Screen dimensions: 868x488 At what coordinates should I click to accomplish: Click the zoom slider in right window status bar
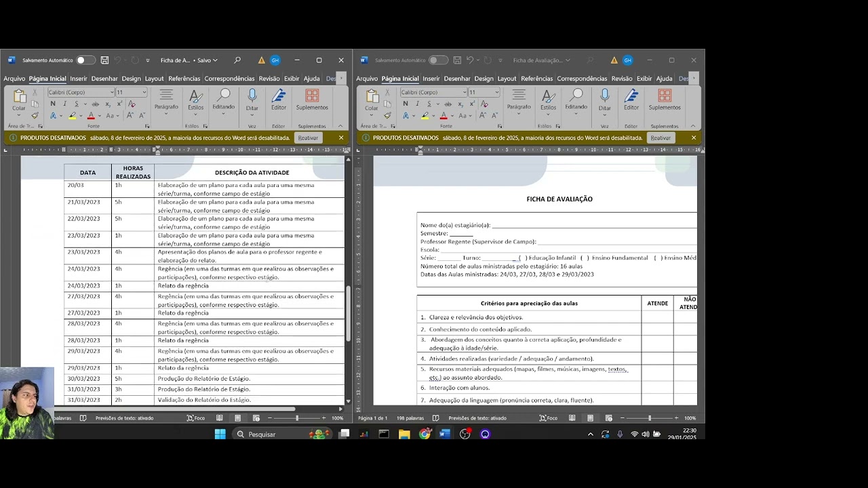coord(649,418)
